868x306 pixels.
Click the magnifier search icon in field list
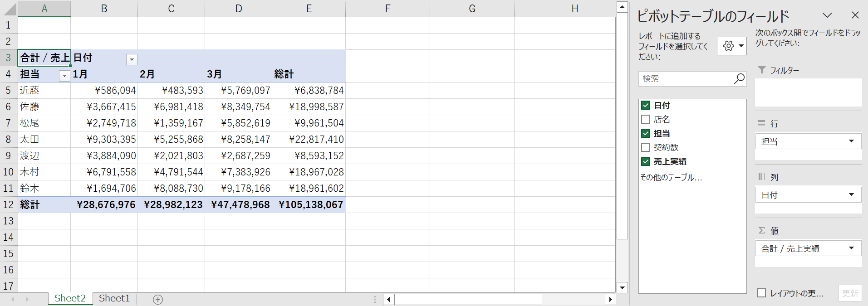(x=739, y=78)
